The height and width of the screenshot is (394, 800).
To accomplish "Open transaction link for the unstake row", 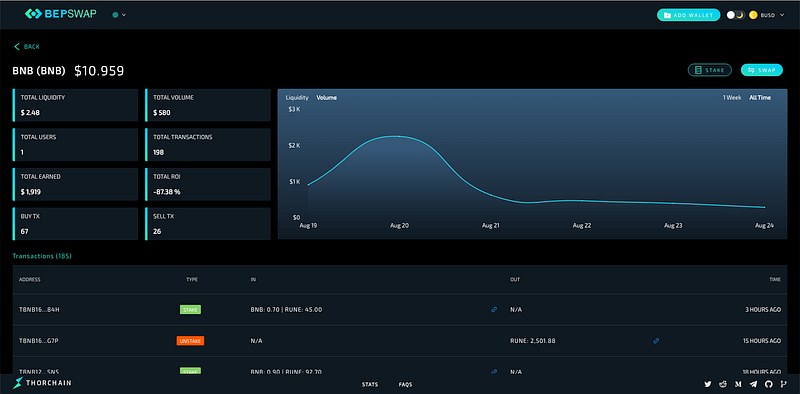I will tap(656, 340).
